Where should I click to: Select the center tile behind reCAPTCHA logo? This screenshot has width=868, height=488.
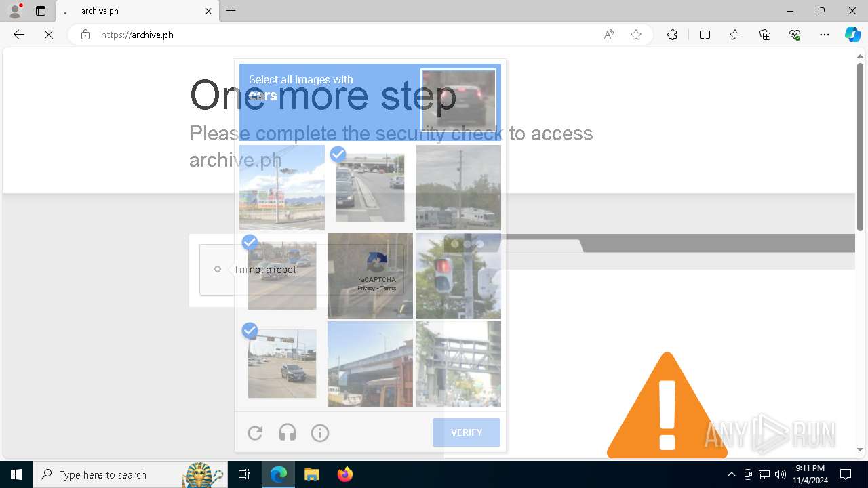(x=370, y=276)
